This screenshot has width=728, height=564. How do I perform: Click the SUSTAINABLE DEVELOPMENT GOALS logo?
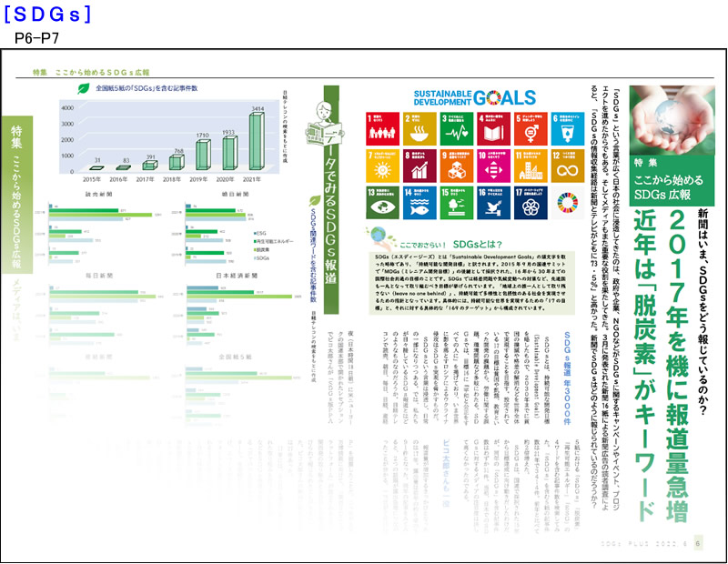coord(474,97)
